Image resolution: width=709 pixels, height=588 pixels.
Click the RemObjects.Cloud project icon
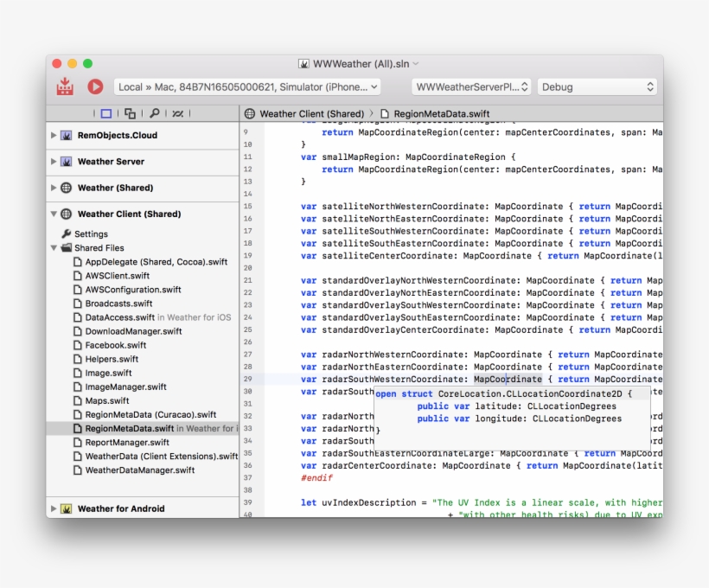pyautogui.click(x=66, y=135)
